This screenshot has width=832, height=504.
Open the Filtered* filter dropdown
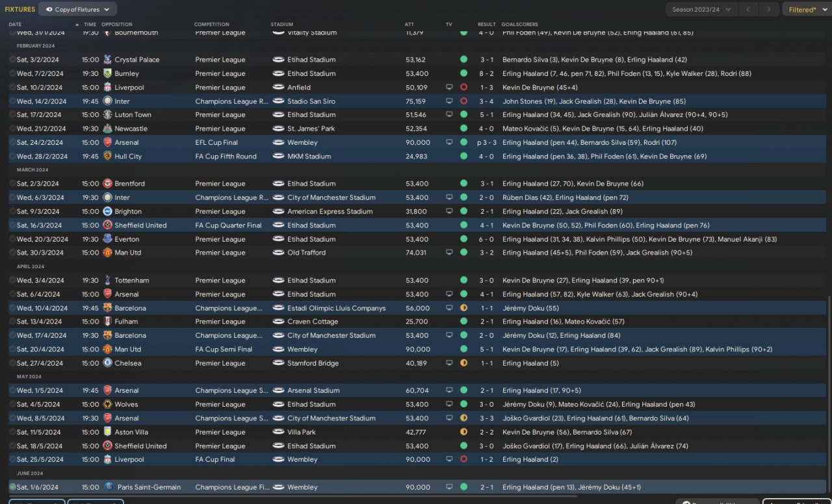pyautogui.click(x=807, y=10)
